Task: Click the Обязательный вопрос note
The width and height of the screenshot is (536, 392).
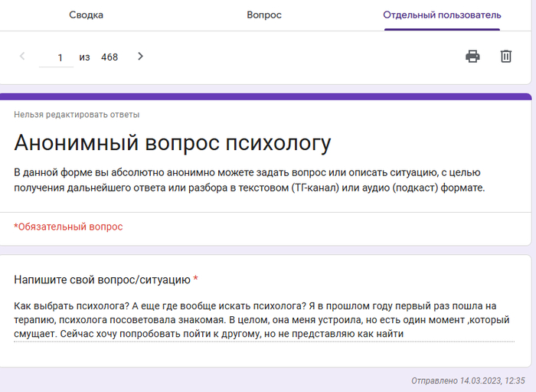Action: point(68,227)
